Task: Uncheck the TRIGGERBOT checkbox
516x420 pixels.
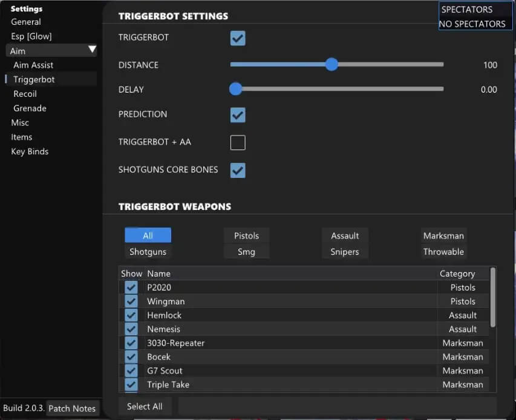Action: pos(238,38)
